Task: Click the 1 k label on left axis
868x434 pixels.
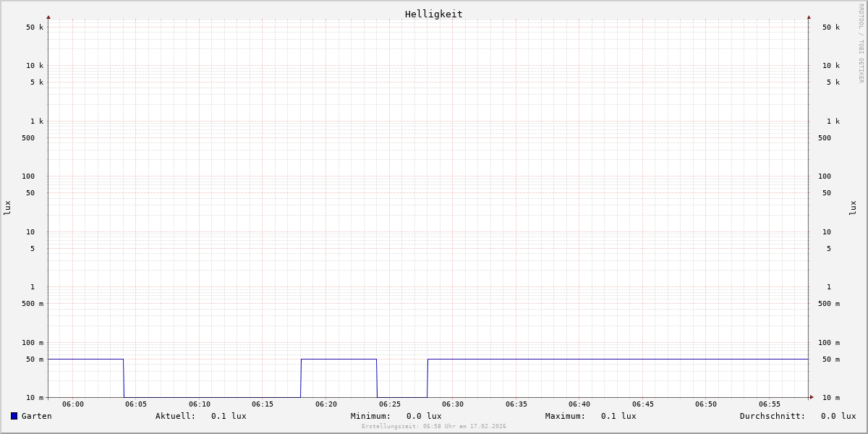Action: (36, 121)
